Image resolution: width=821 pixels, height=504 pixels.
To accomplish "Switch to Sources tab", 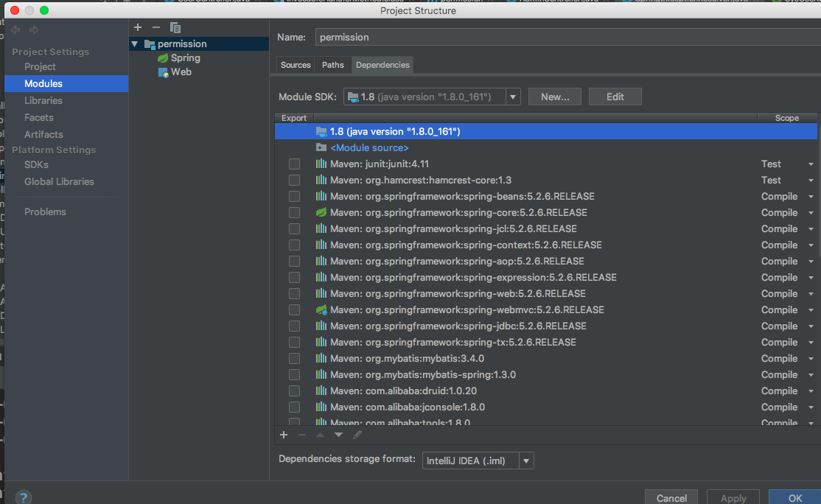I will 296,65.
